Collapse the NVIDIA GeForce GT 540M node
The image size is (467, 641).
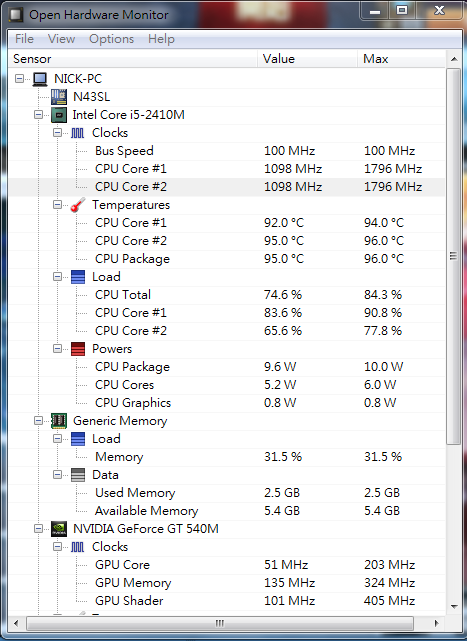click(38, 529)
